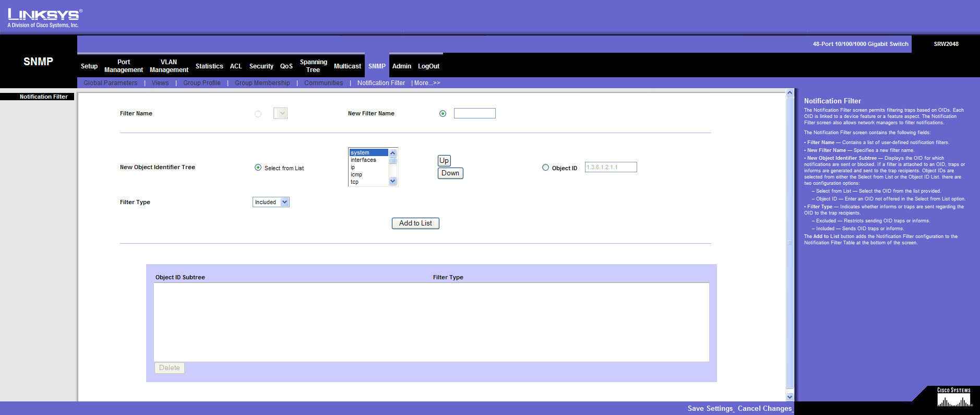Switch to the Communities sub-tab

[x=324, y=83]
